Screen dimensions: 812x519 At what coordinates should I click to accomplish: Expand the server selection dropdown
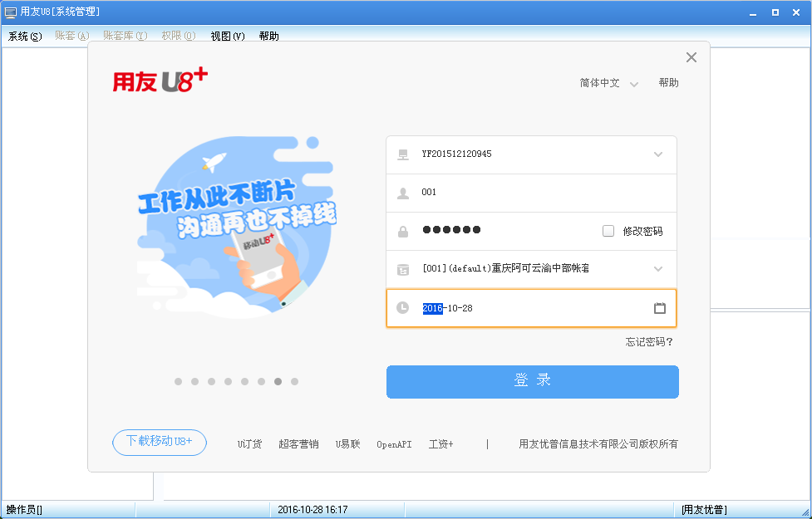point(657,154)
